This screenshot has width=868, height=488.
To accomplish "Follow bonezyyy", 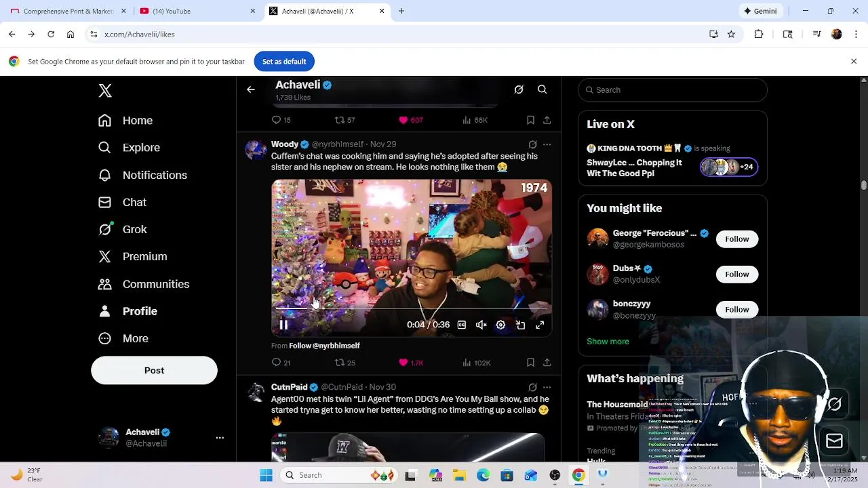I will pos(736,310).
